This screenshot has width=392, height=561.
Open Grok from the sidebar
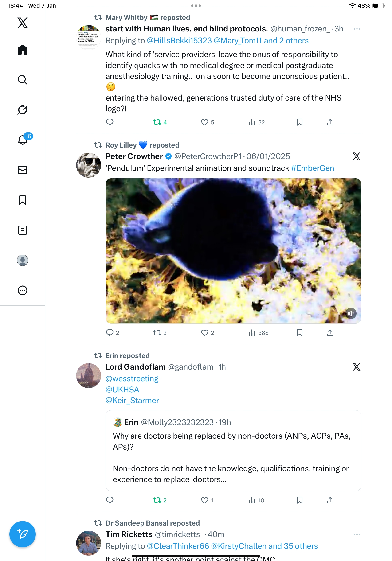[x=23, y=110]
